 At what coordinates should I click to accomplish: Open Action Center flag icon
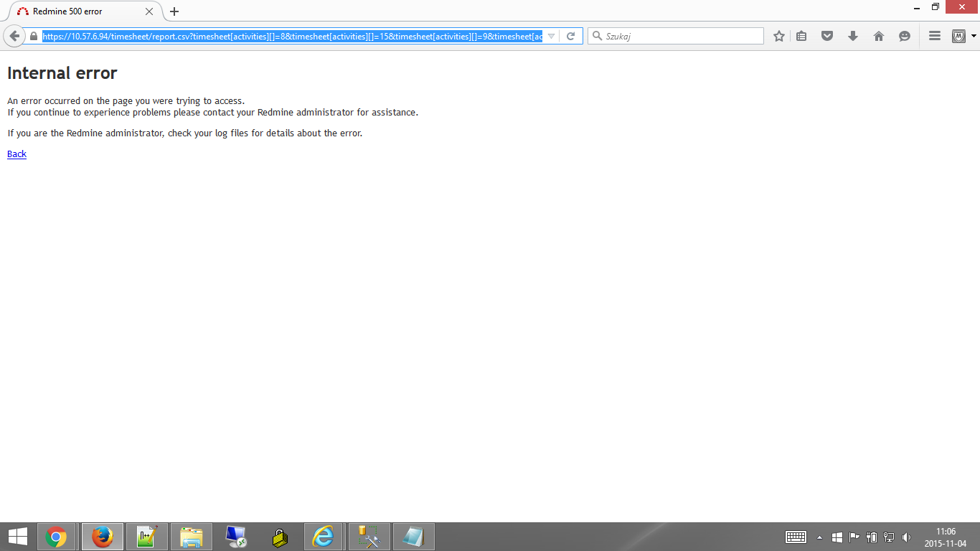point(854,537)
